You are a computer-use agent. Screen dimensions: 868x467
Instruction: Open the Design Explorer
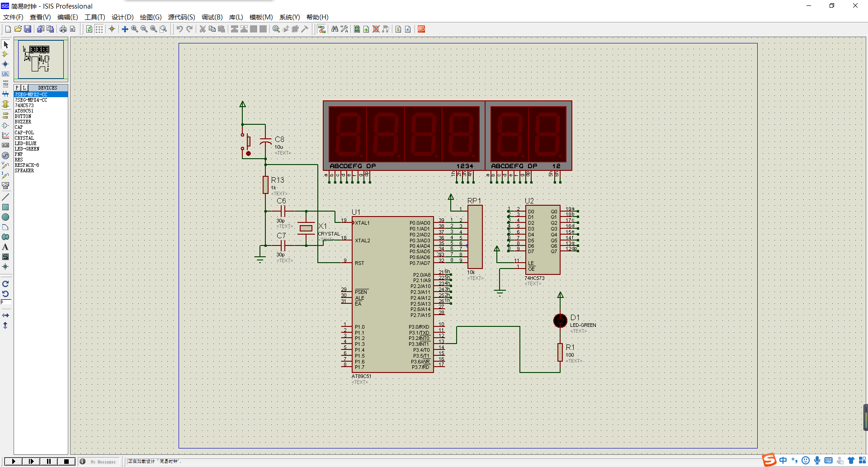[x=357, y=29]
